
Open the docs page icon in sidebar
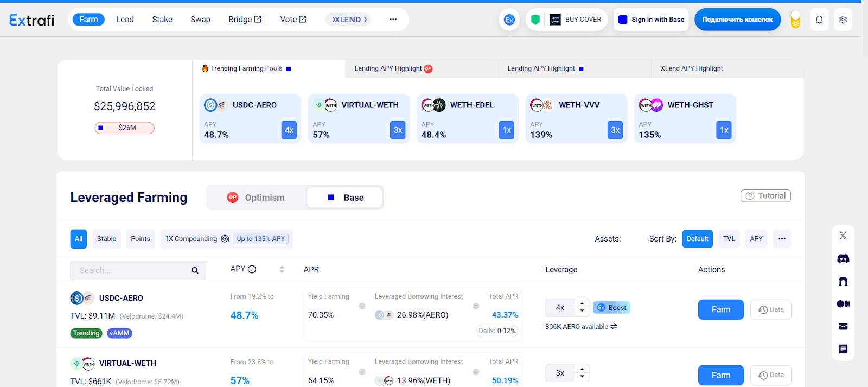point(843,349)
